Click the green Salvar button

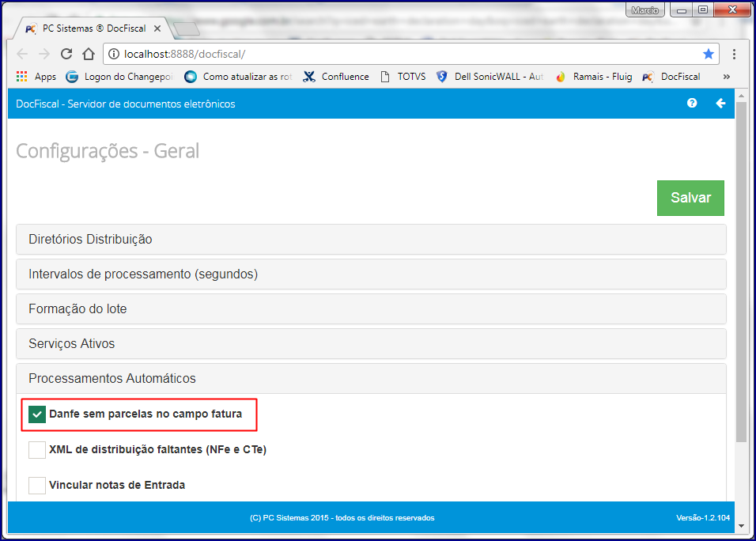tap(690, 199)
